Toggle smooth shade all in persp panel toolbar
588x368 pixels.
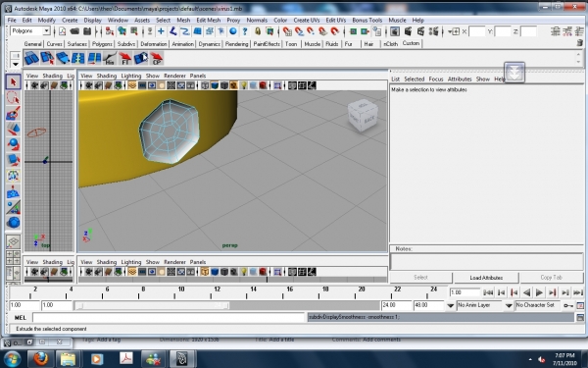pos(215,85)
